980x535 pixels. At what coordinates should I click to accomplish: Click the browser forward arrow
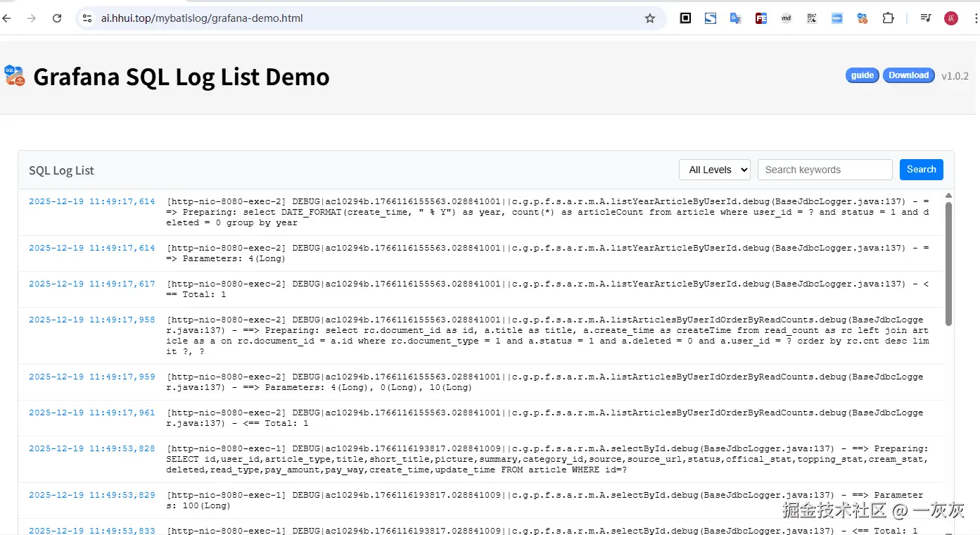32,18
